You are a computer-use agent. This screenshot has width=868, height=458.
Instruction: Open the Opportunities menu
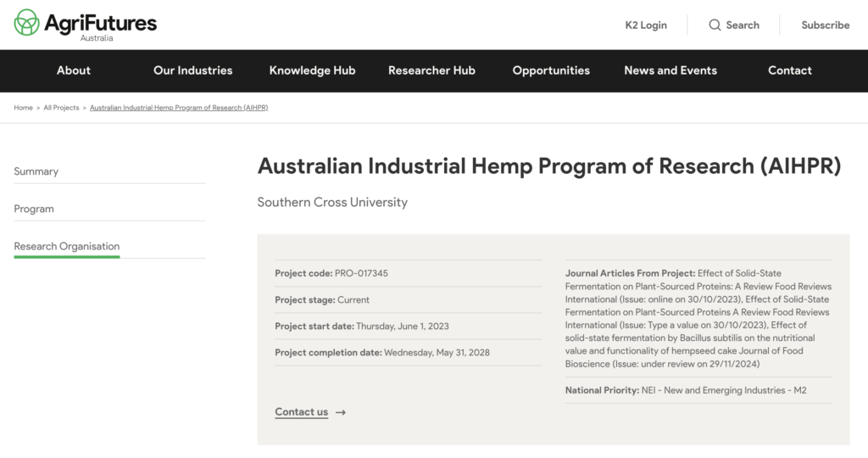click(551, 70)
